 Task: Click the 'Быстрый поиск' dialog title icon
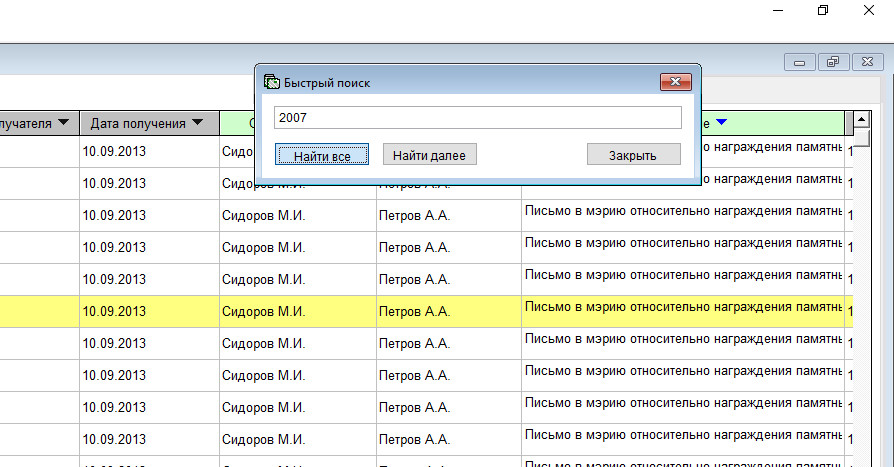pyautogui.click(x=272, y=82)
